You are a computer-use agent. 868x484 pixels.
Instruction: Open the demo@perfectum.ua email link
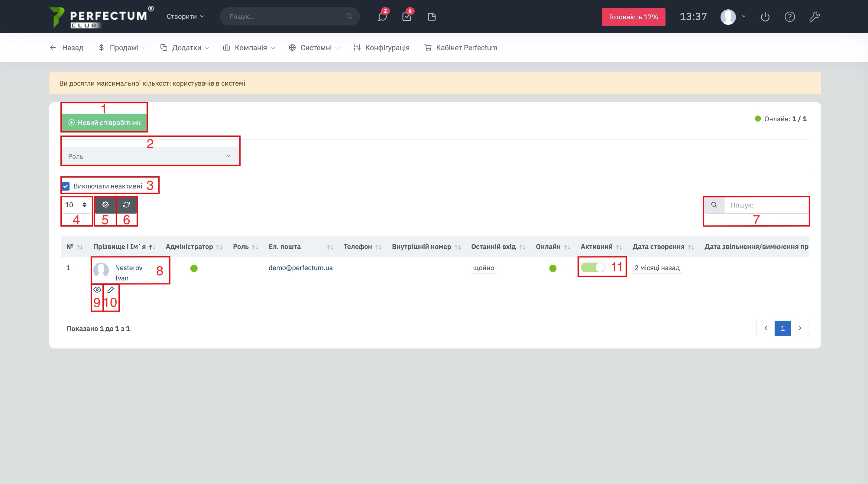coord(300,267)
